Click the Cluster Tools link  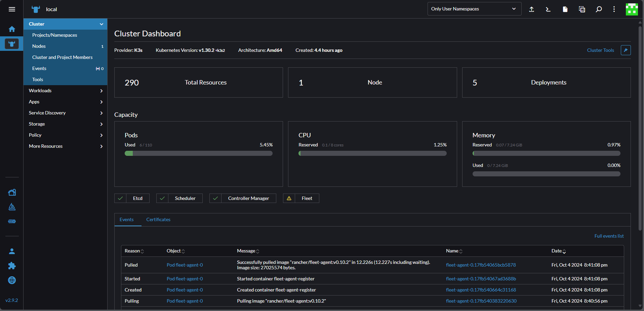tap(600, 50)
